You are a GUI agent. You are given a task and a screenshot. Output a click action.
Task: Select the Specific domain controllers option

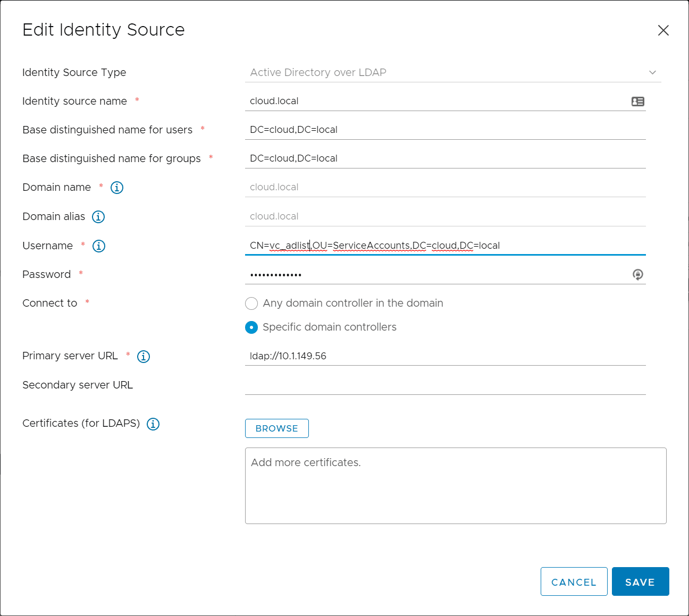coord(251,327)
